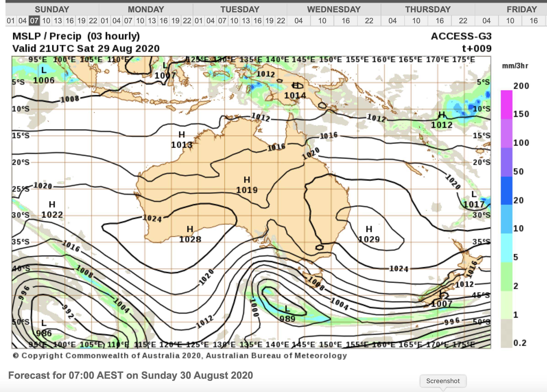This screenshot has width=547, height=392.
Task: Select Friday 10 time slot
Action: (510, 21)
